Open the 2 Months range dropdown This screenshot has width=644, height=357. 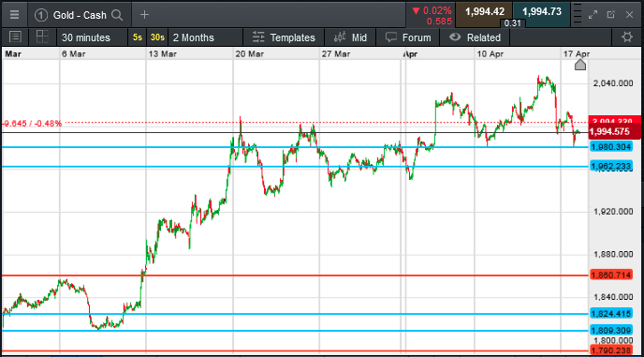pyautogui.click(x=194, y=37)
